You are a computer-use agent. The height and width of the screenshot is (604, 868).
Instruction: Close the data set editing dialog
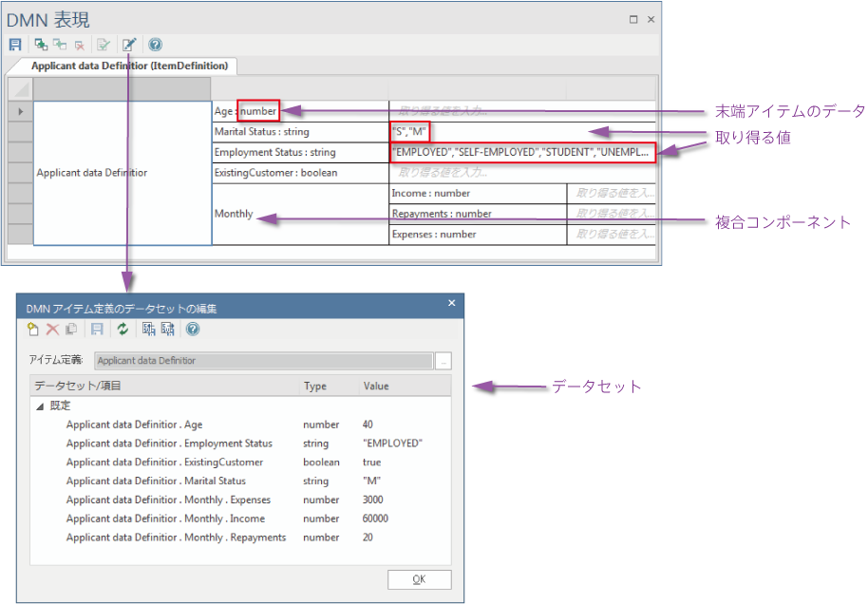point(451,303)
